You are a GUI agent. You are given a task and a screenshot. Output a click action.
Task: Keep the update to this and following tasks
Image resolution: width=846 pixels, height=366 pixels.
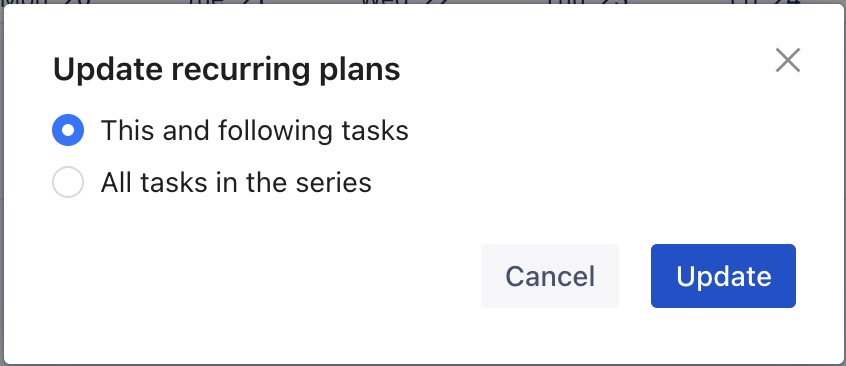[x=68, y=130]
